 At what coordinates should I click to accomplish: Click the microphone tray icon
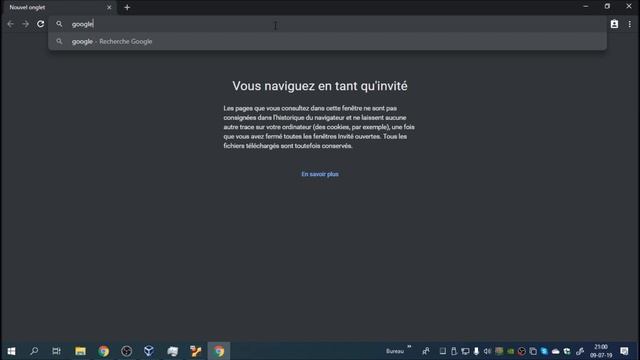[x=476, y=351]
